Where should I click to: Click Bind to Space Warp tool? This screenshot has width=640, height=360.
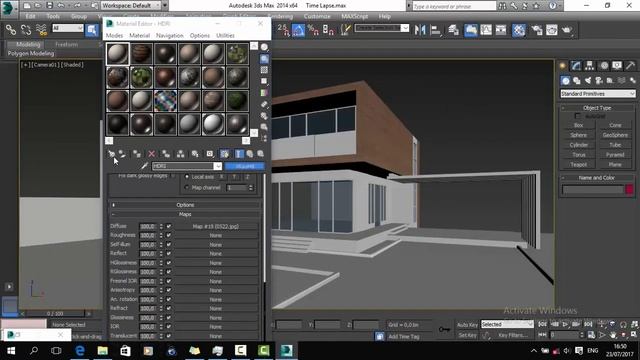(41, 30)
